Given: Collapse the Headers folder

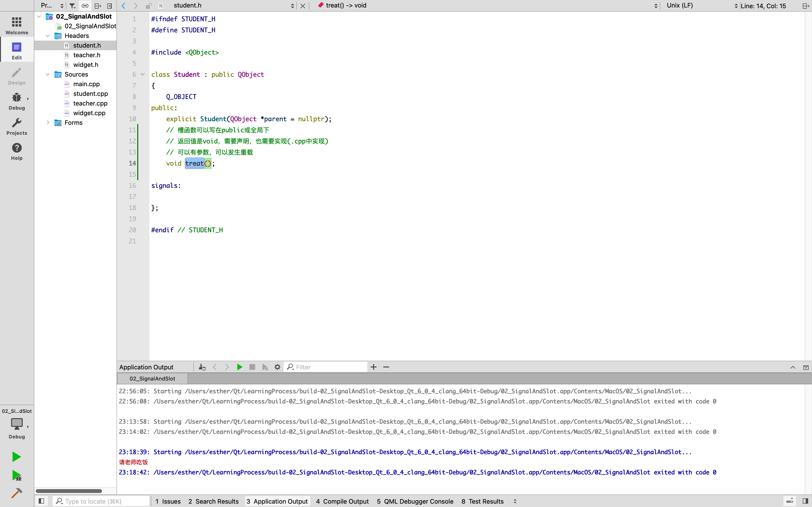Looking at the screenshot, I should (x=48, y=36).
